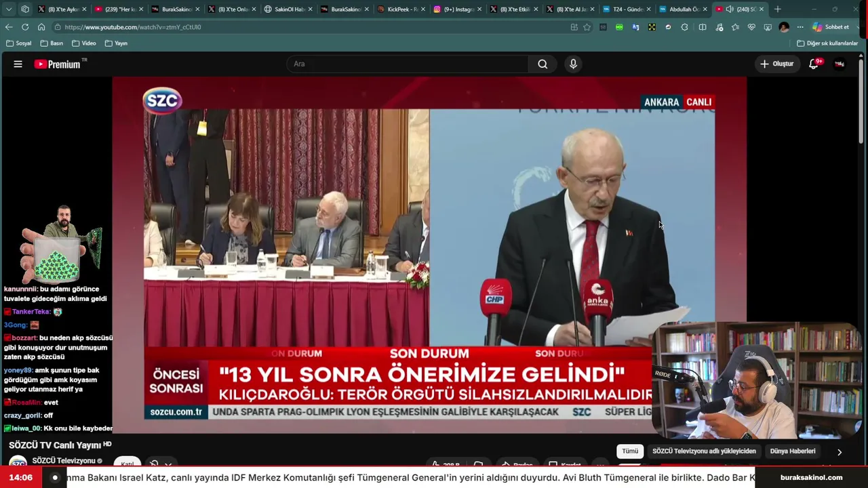
Task: Select the Tümü filter chip
Action: point(630,451)
